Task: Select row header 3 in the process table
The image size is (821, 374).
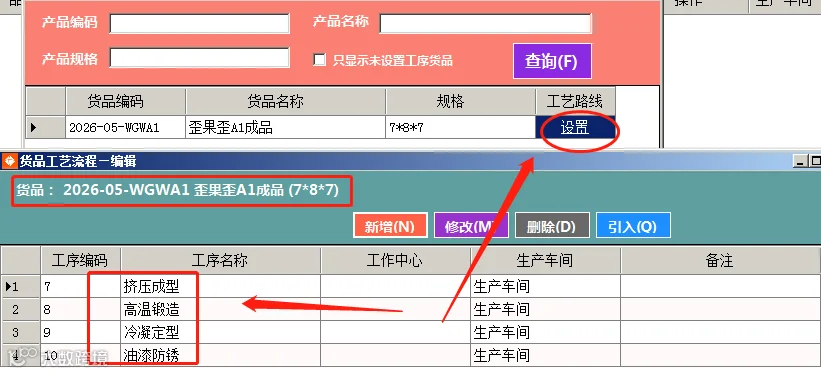Action: [x=21, y=333]
